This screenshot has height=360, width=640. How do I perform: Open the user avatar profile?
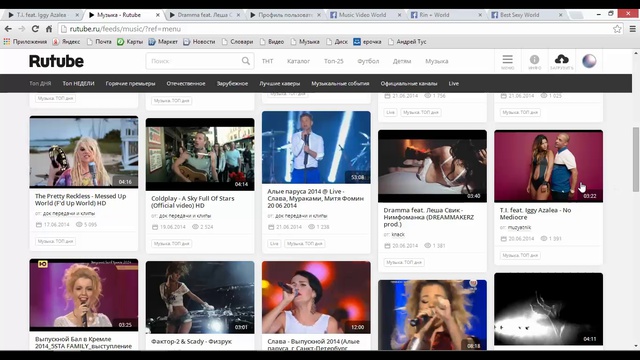click(589, 61)
